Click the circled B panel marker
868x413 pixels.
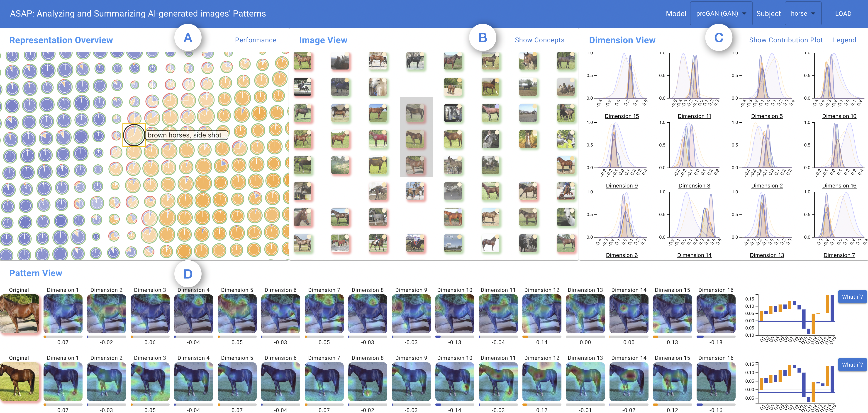[483, 38]
